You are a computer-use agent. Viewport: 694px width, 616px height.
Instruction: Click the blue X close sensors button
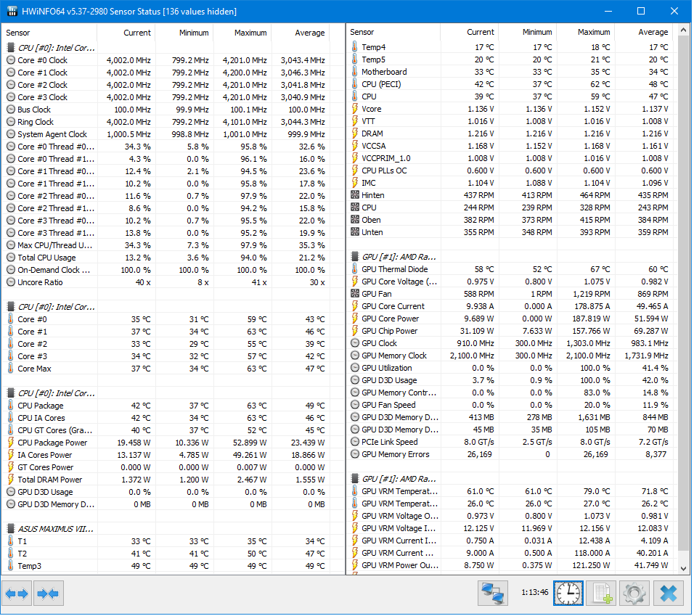(x=669, y=594)
